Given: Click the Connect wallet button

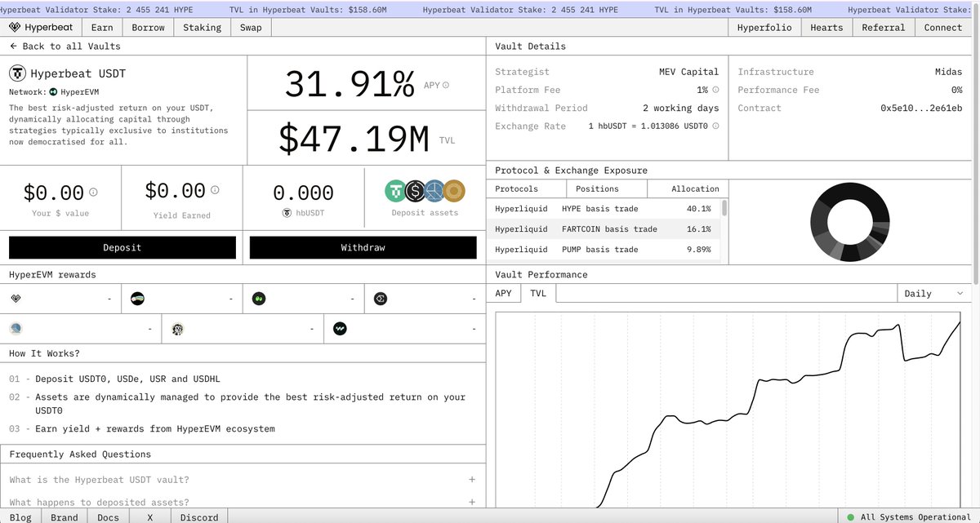Looking at the screenshot, I should (x=942, y=27).
